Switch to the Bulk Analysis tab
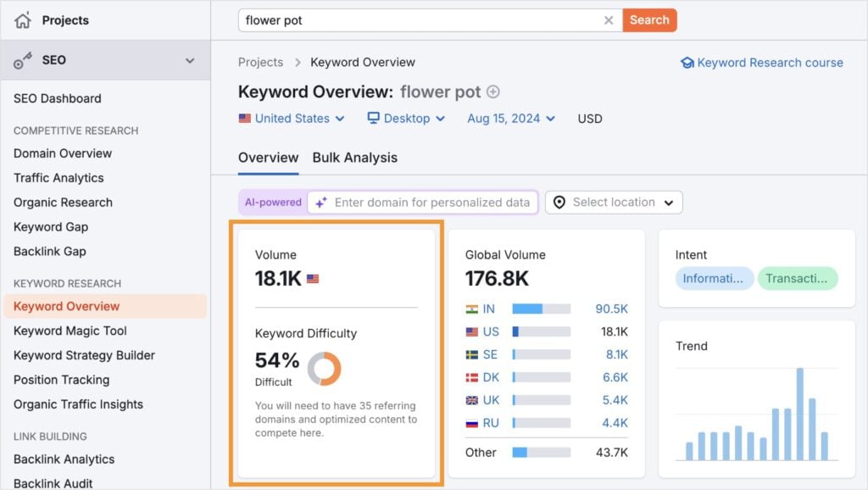868x490 pixels. point(355,158)
